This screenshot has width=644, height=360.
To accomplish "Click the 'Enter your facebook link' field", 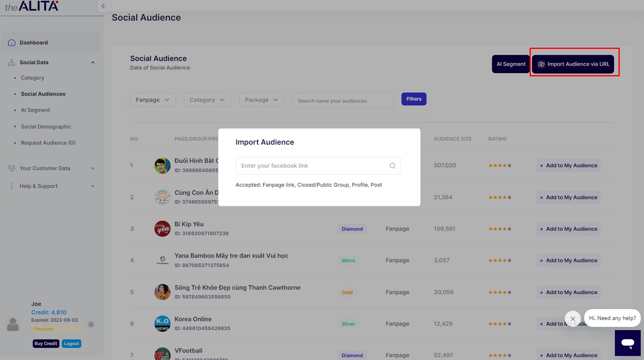I will [x=311, y=166].
